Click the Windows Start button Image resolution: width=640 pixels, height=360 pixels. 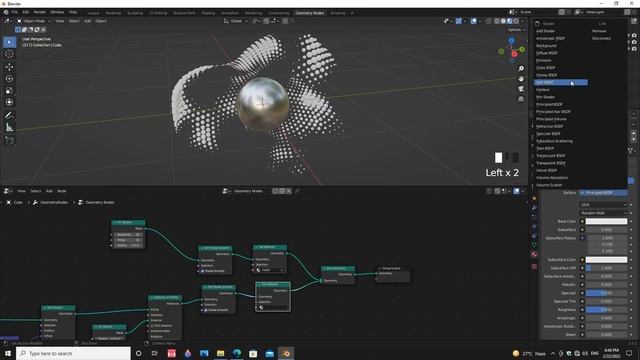pyautogui.click(x=8, y=353)
